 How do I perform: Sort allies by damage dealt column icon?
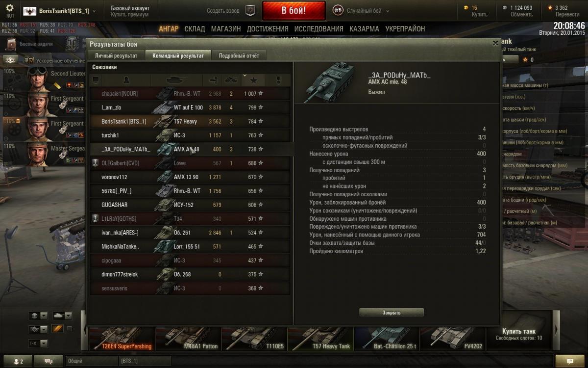tap(213, 80)
